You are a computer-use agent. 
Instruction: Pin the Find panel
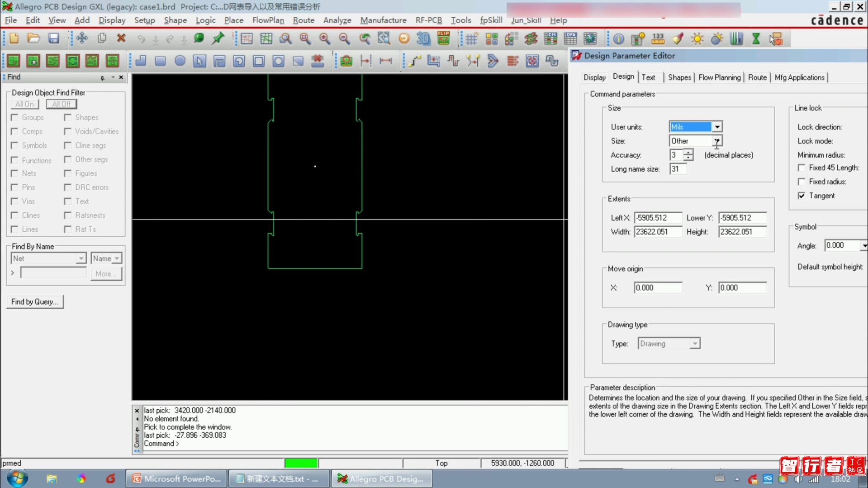point(103,77)
